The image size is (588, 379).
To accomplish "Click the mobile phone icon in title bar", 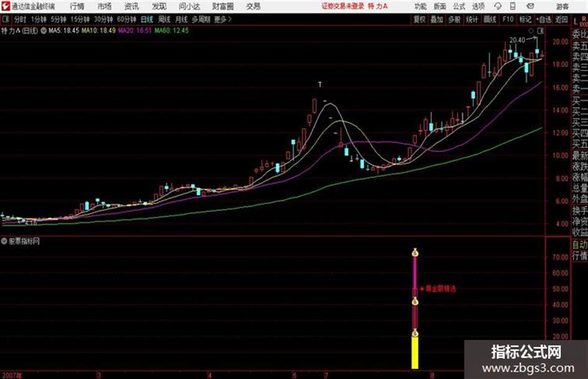I will [513, 6].
